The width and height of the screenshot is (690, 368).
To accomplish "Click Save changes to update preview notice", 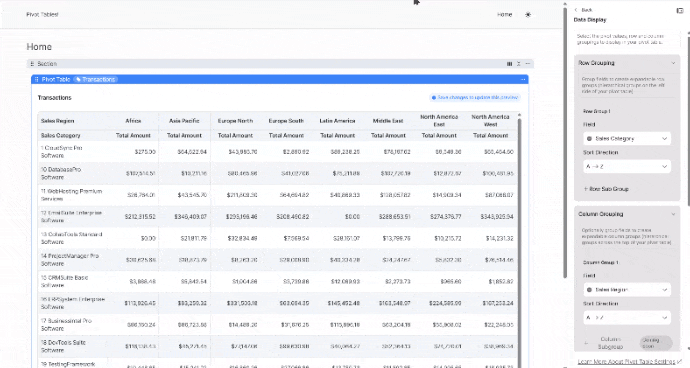I will point(475,97).
